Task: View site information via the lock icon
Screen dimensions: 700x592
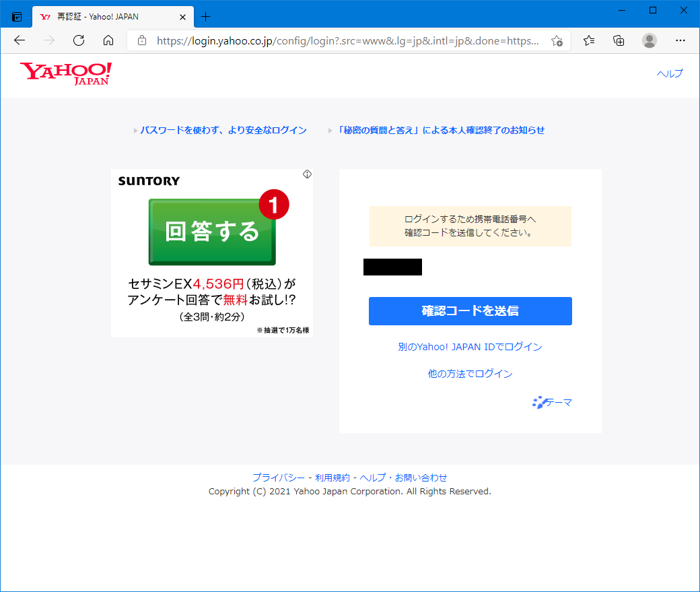Action: tap(141, 40)
